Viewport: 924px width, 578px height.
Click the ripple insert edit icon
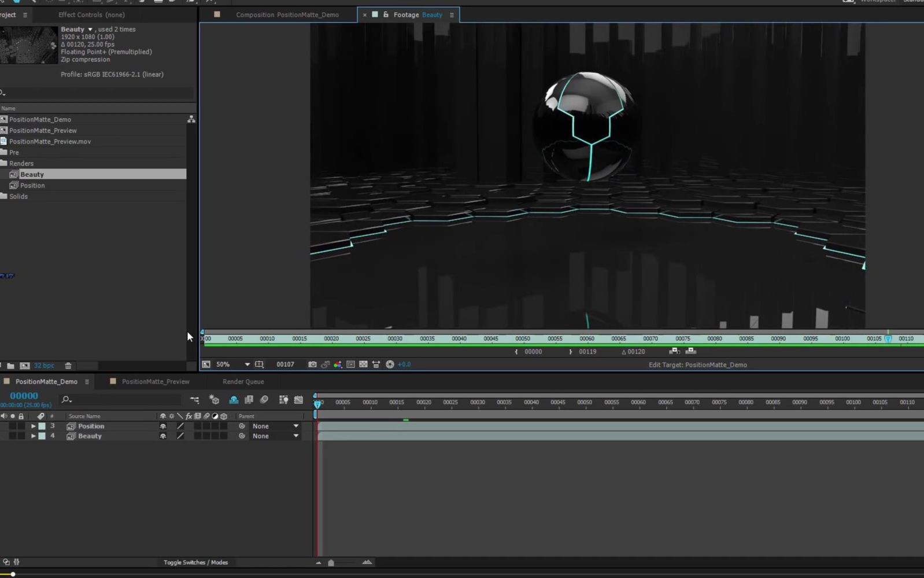(674, 351)
